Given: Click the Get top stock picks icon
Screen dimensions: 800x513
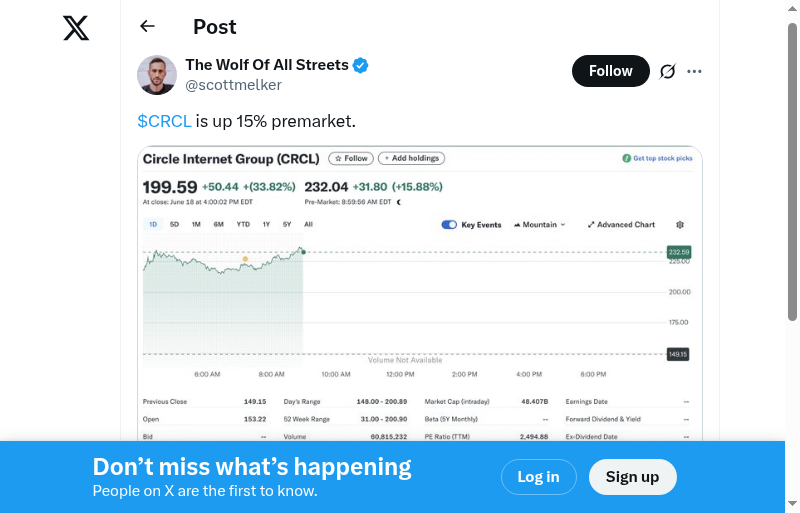Looking at the screenshot, I should coord(625,158).
